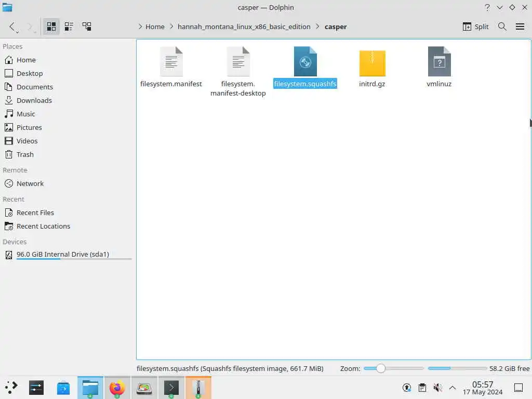
Task: Click the filesystem.squashfs file name label
Action: [x=305, y=84]
